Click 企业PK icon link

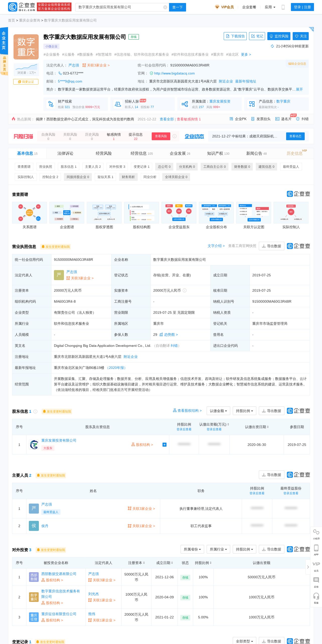pyautogui.click(x=238, y=119)
